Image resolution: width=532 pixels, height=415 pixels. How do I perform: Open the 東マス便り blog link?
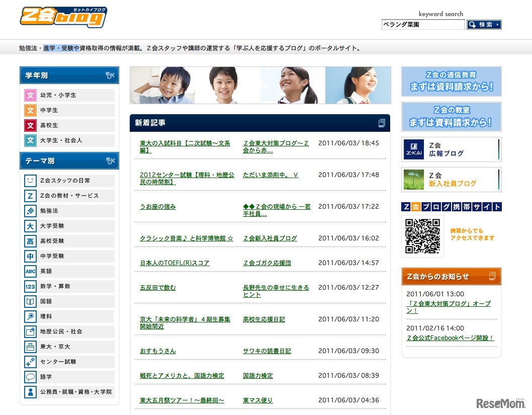pyautogui.click(x=258, y=400)
